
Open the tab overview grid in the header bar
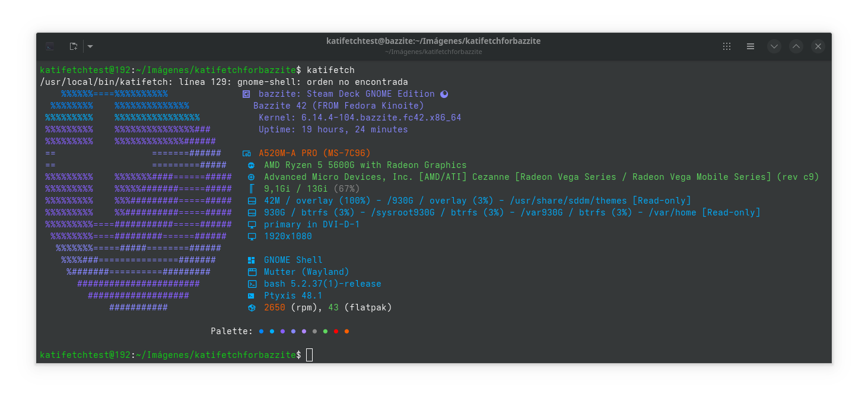726,46
